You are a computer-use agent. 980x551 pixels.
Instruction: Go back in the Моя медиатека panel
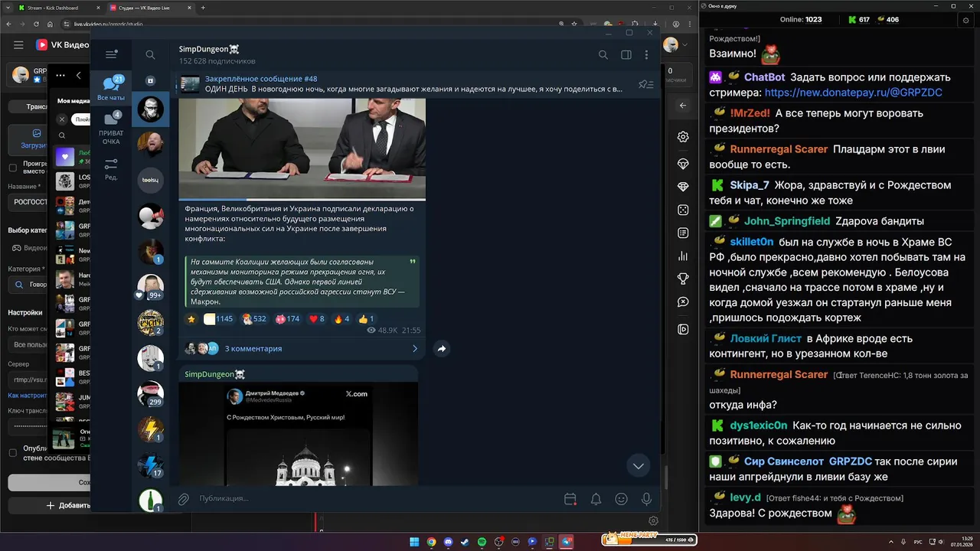(x=78, y=75)
